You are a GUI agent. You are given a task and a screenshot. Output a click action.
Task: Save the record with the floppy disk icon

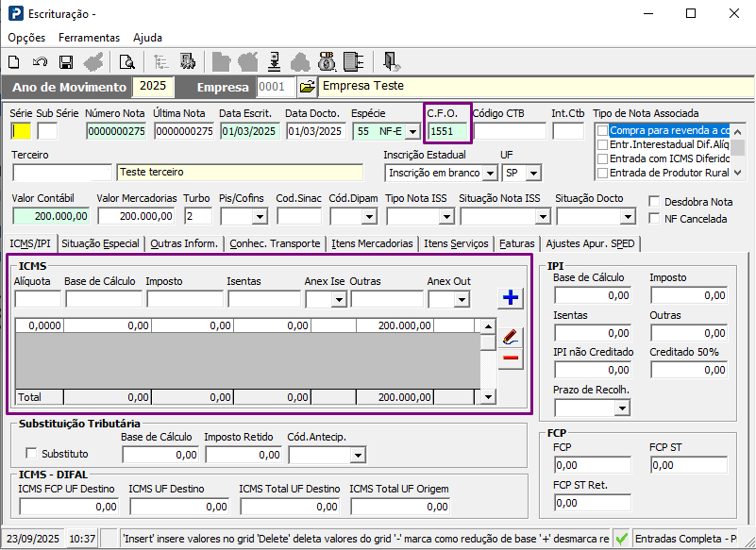tap(66, 62)
